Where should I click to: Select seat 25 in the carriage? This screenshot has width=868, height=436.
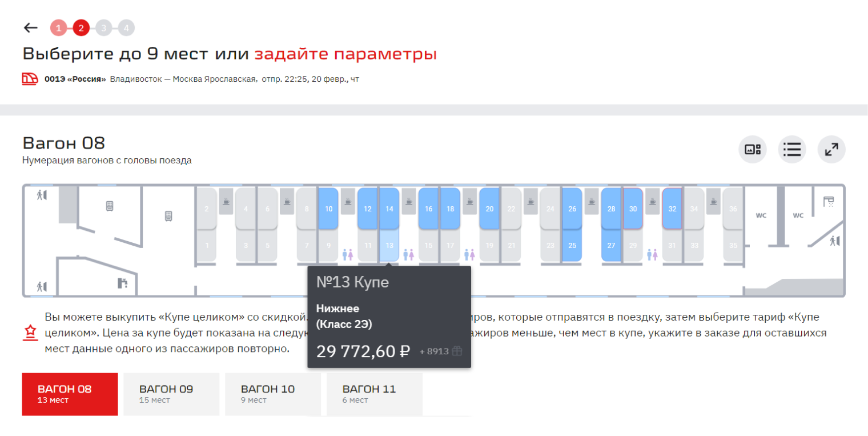point(572,246)
